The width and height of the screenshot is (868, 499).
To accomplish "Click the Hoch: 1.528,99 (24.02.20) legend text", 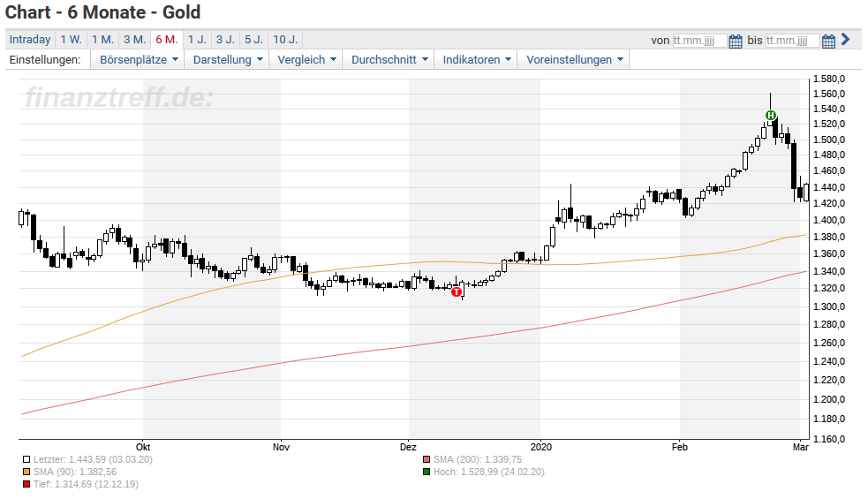I will click(489, 472).
